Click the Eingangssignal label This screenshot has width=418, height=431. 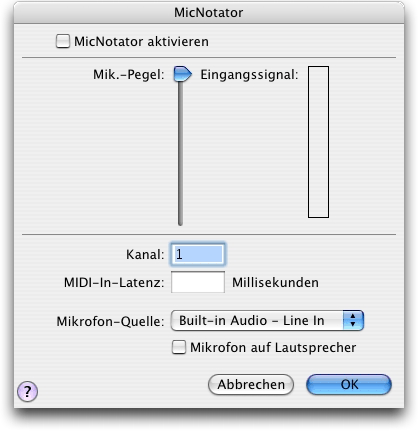249,75
